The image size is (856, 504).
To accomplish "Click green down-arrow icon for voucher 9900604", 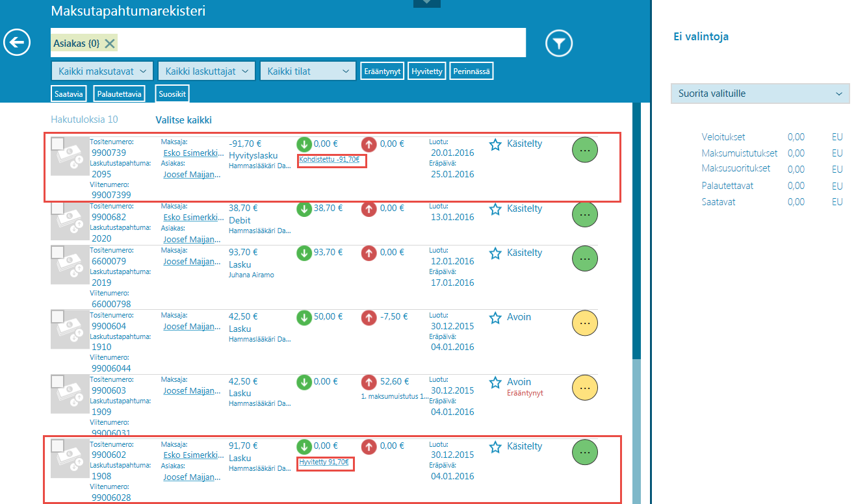I will coord(304,318).
